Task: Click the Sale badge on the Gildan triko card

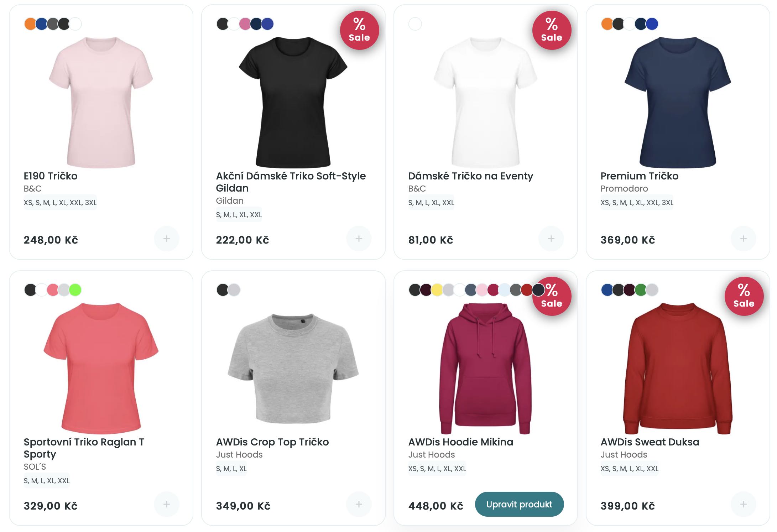Action: 359,30
